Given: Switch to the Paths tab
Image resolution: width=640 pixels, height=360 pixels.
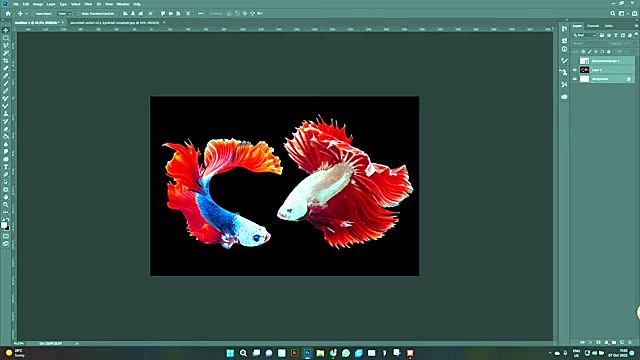Looking at the screenshot, I should point(609,26).
